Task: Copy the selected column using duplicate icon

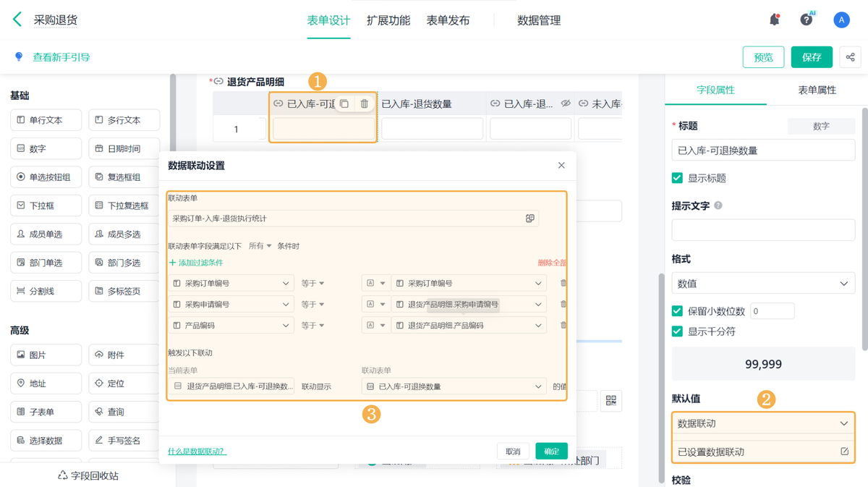Action: tap(344, 103)
